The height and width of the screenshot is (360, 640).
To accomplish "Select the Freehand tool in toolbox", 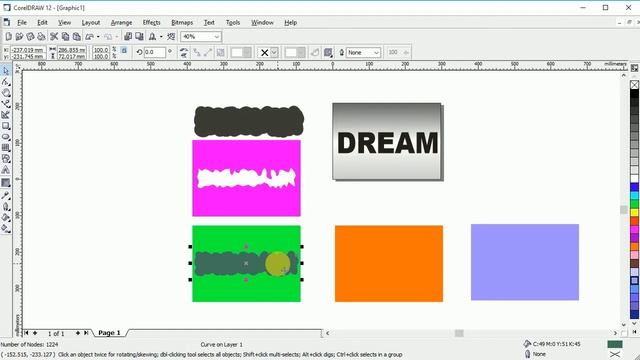I will click(x=6, y=104).
